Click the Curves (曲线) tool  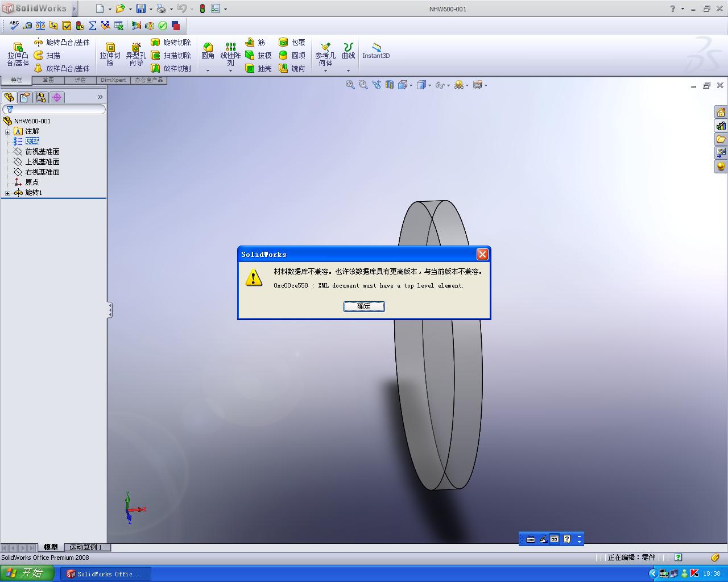pos(348,51)
